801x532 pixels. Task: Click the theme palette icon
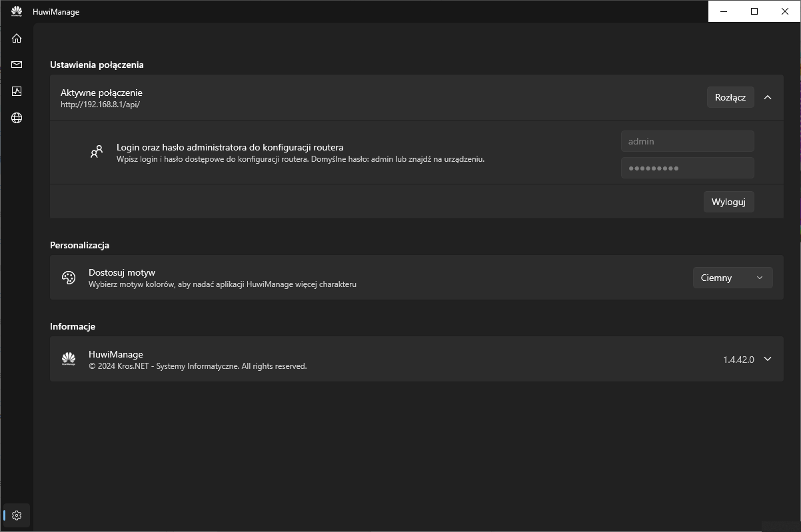[69, 278]
